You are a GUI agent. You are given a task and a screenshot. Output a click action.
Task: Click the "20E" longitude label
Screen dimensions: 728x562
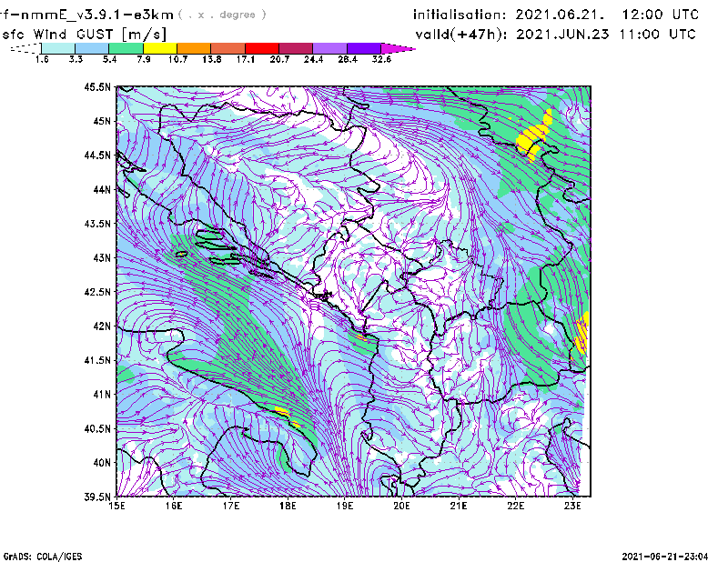pyautogui.click(x=401, y=506)
